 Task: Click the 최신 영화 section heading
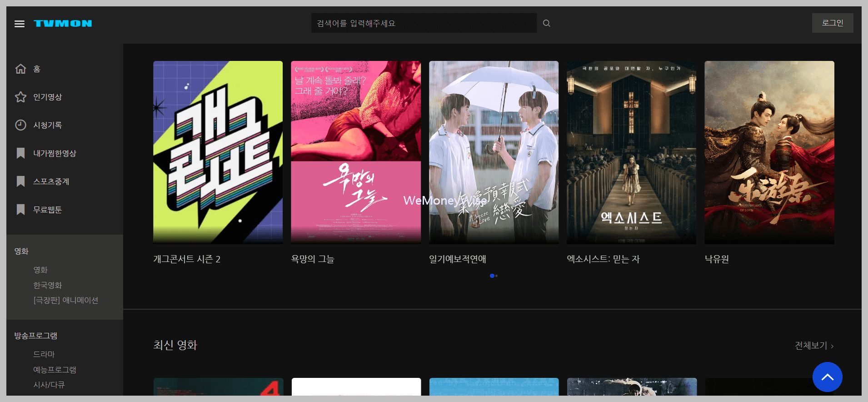tap(175, 345)
